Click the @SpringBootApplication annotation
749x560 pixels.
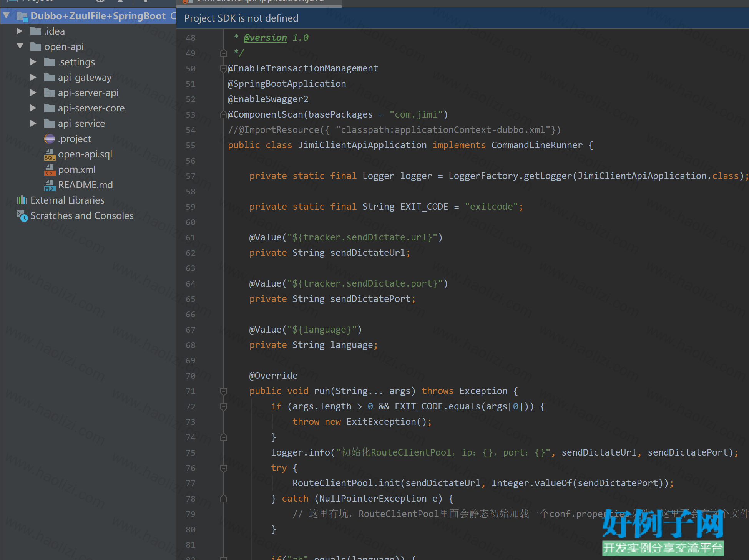coord(287,84)
